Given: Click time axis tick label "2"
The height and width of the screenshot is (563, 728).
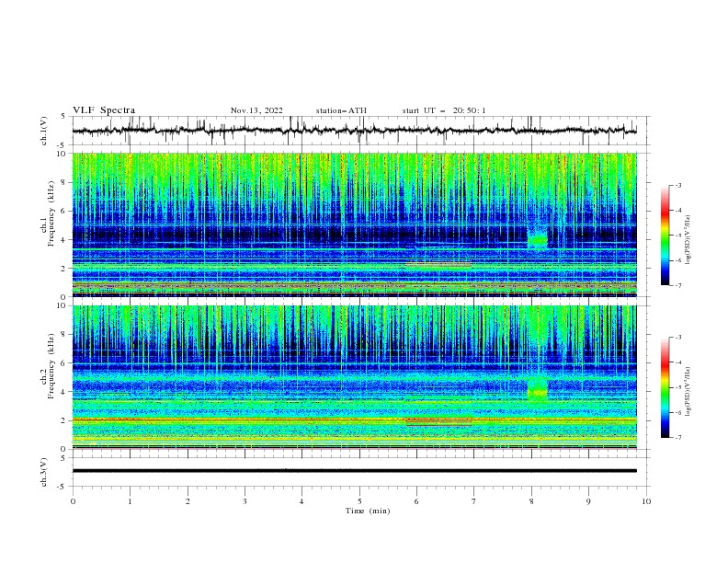Looking at the screenshot, I should click(x=188, y=501).
